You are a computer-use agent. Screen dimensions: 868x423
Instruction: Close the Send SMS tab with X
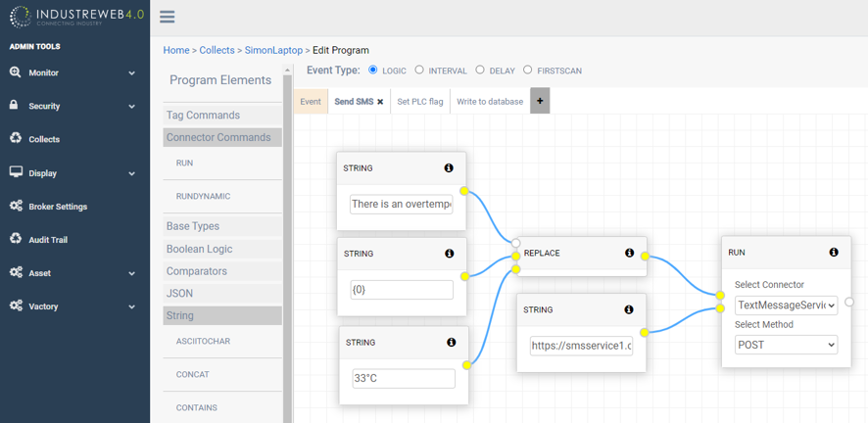[380, 102]
